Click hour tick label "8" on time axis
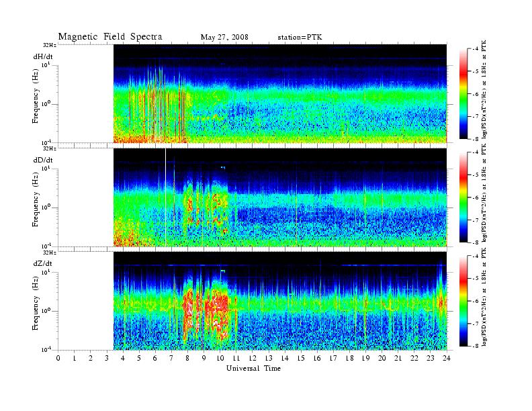Viewport: 532px width, 411px height. point(187,358)
